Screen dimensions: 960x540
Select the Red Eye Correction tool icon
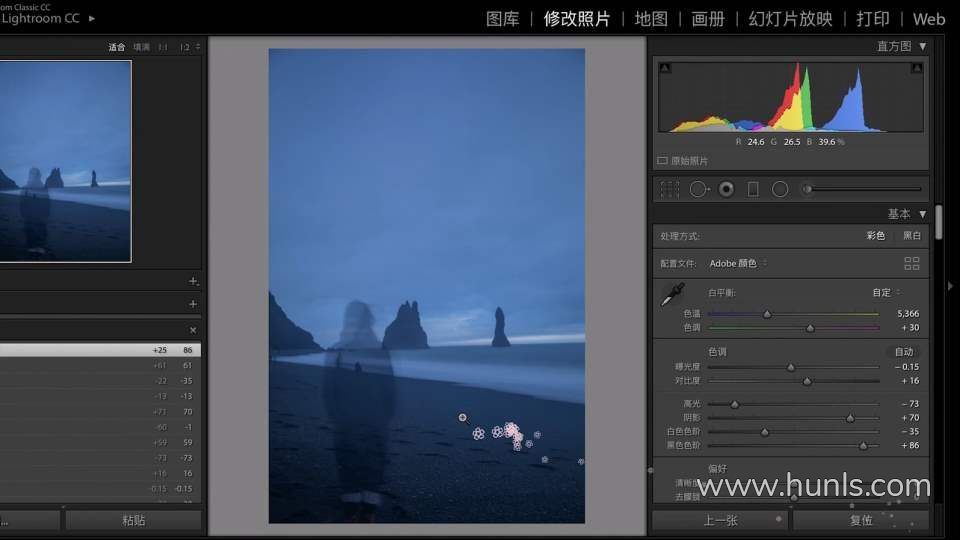point(726,189)
